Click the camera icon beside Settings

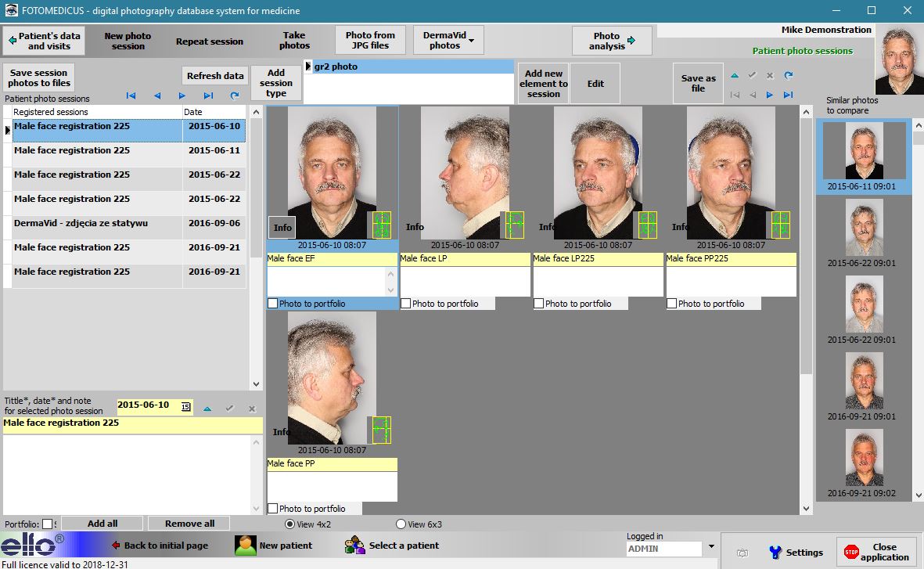tap(742, 553)
